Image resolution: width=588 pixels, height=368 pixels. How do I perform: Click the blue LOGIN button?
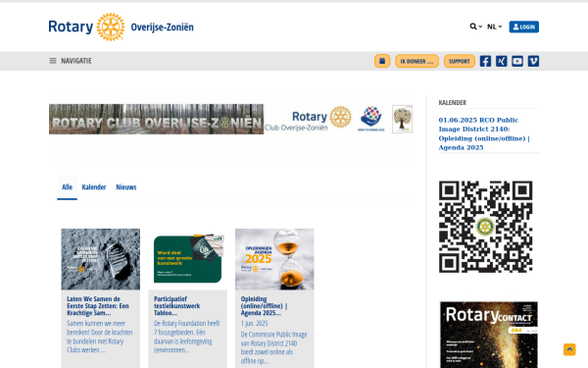pos(524,26)
